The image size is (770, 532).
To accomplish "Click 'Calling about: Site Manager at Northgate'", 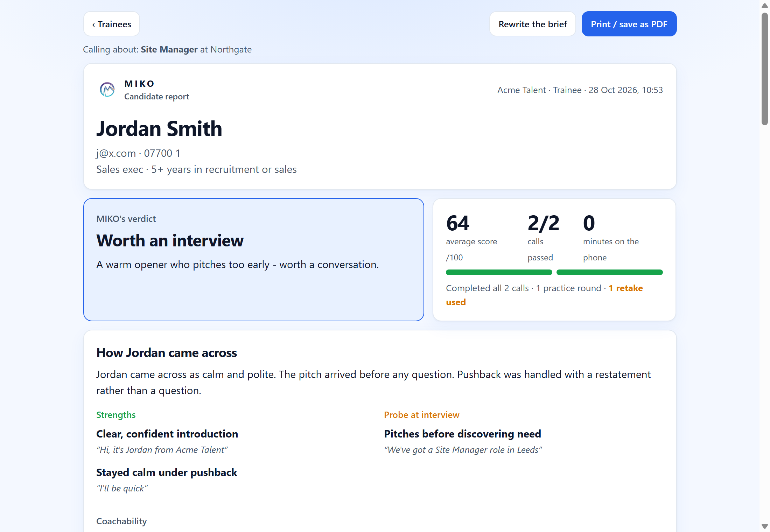I will pos(167,49).
